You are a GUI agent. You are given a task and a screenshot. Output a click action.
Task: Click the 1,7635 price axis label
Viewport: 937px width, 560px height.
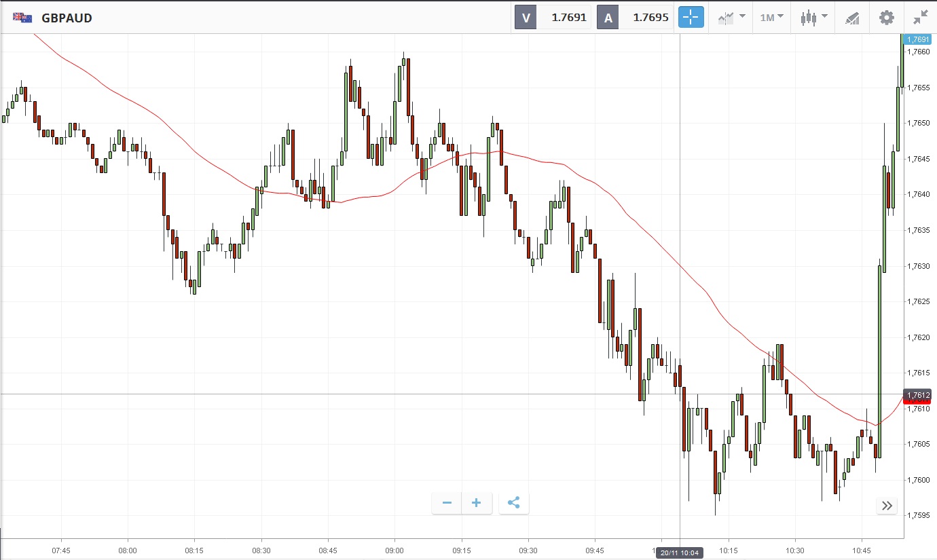tap(919, 230)
